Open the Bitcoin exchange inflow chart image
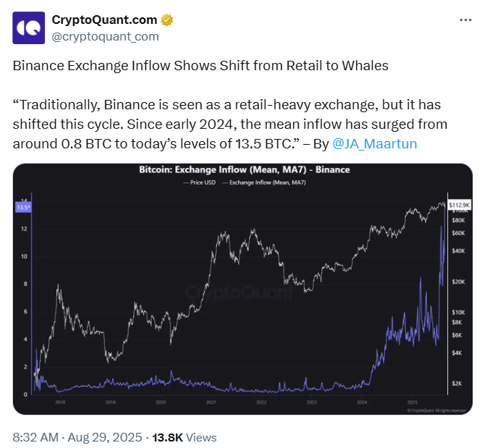 point(242,289)
